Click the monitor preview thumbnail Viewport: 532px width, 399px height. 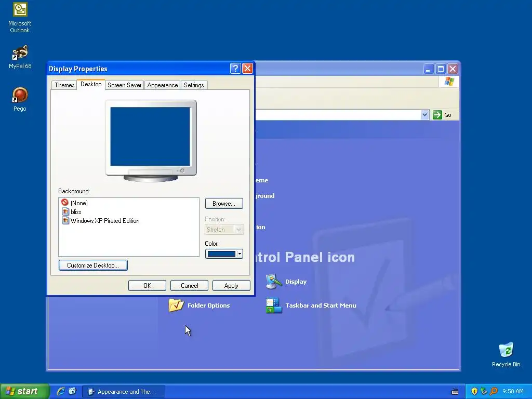point(151,140)
